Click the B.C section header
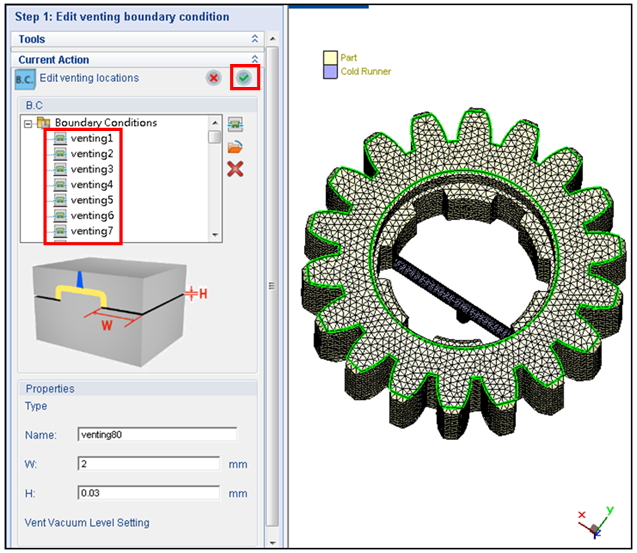 [138, 105]
